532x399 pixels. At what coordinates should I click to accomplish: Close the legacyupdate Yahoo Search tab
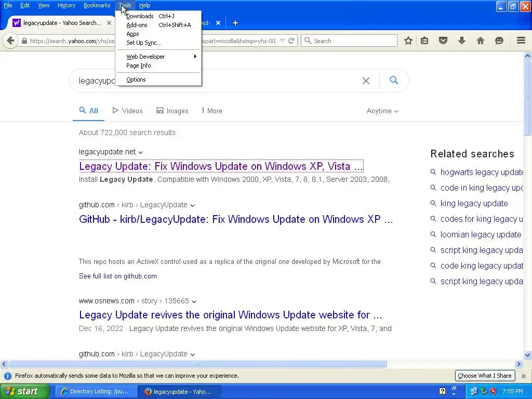[109, 23]
